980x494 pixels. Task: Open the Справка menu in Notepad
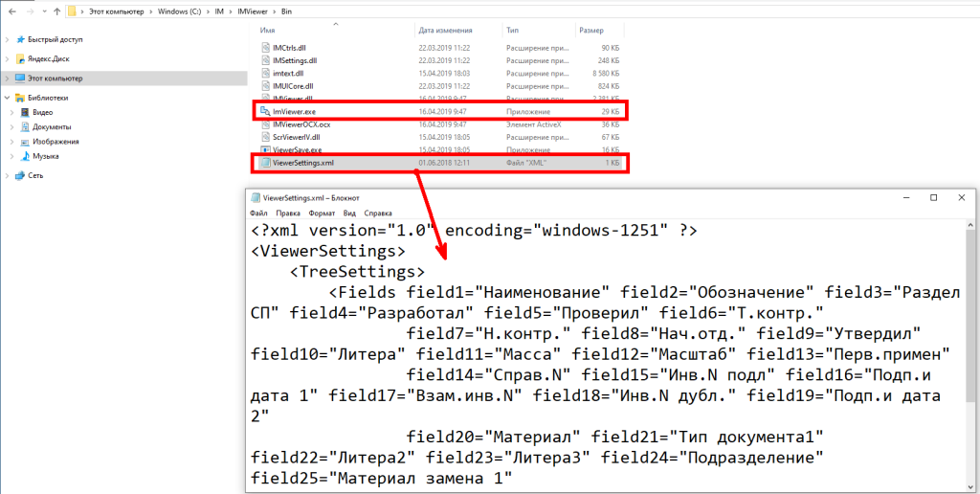(378, 213)
